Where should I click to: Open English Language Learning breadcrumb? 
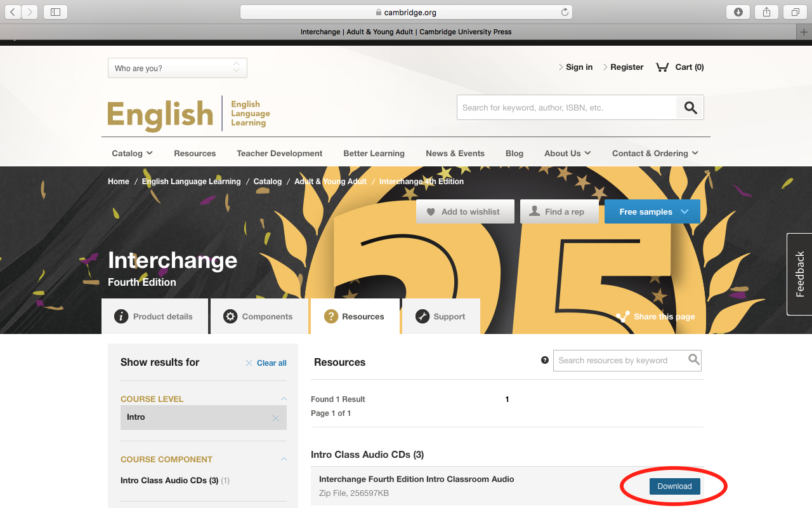click(191, 182)
